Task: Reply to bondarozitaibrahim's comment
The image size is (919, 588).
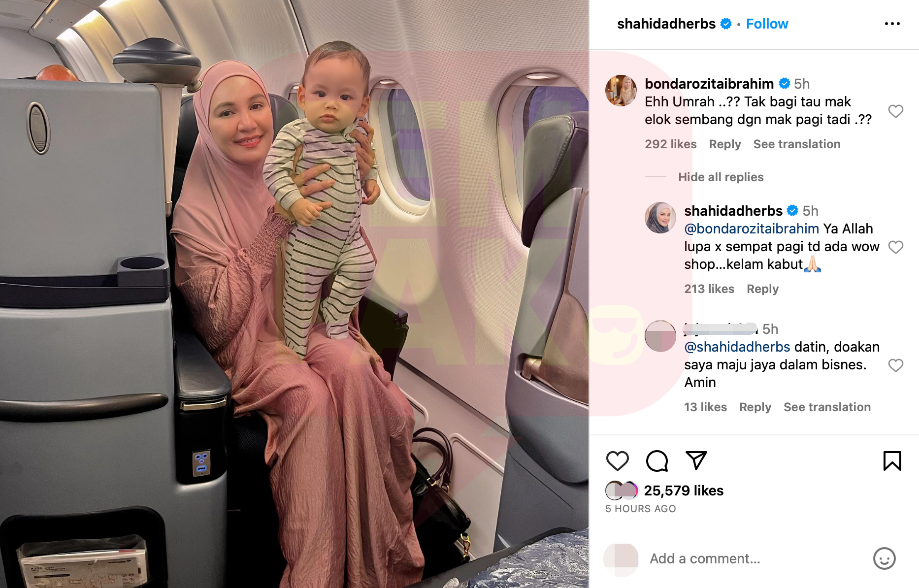Action: pyautogui.click(x=725, y=144)
